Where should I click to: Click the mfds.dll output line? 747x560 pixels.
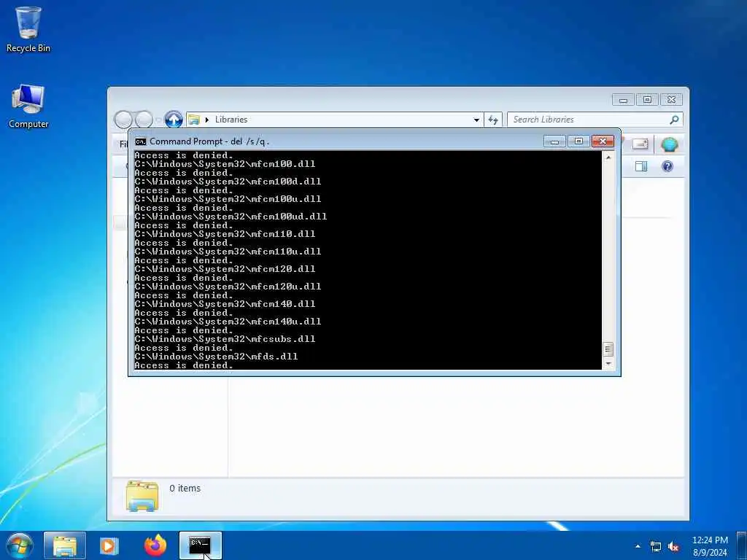216,357
